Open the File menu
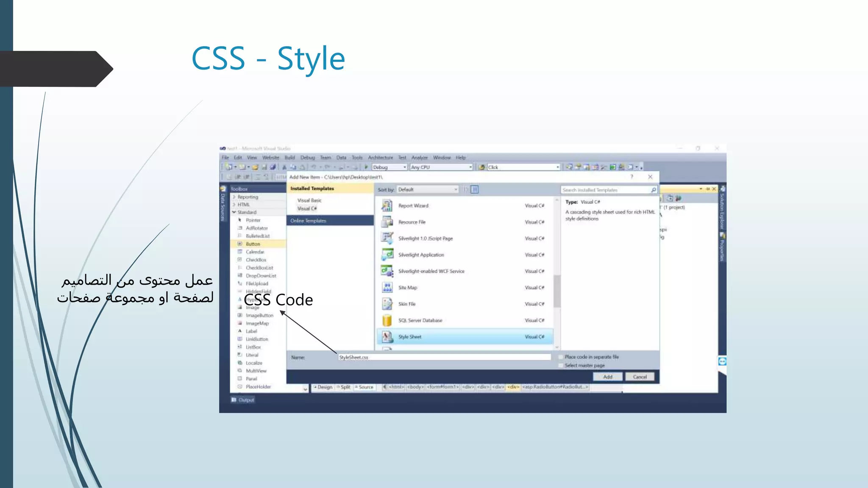The image size is (868, 488). pyautogui.click(x=225, y=158)
